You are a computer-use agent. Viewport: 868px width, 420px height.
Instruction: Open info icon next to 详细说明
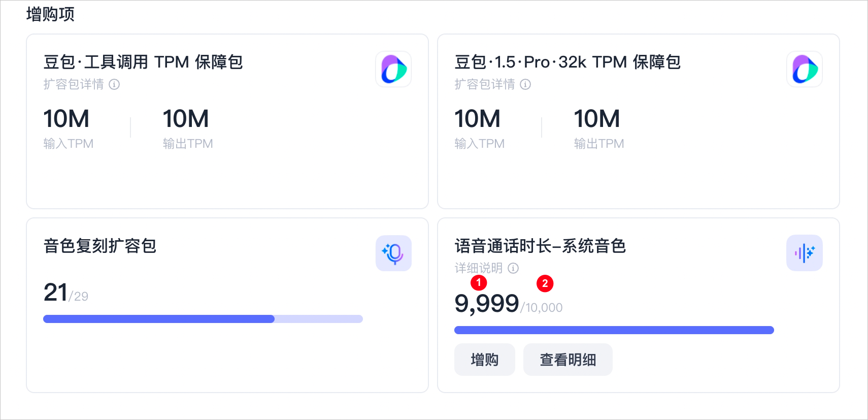click(513, 268)
